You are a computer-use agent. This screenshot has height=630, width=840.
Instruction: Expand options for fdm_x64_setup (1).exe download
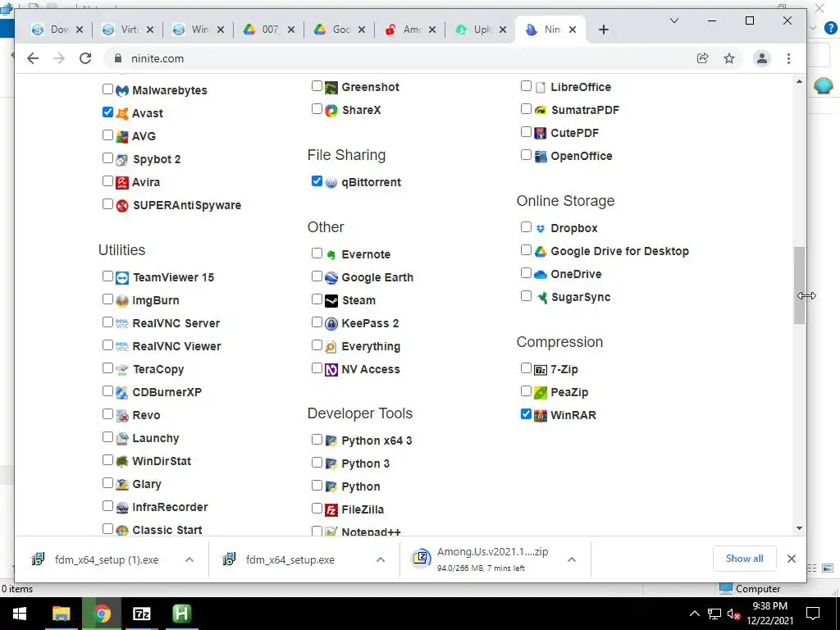click(189, 559)
